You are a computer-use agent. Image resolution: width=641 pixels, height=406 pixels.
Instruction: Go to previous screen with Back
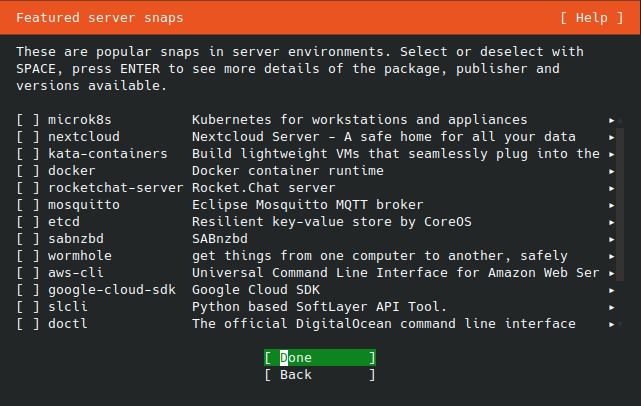[x=320, y=375]
